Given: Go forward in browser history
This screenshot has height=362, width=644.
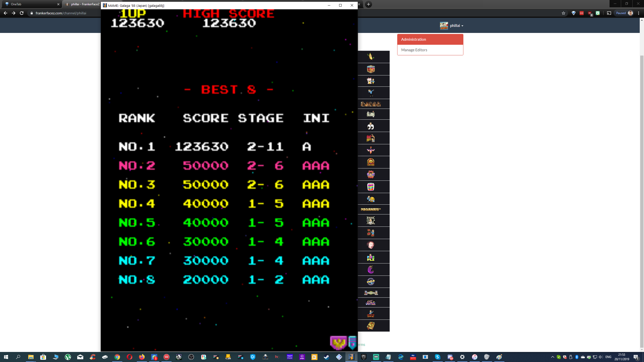Looking at the screenshot, I should [14, 13].
